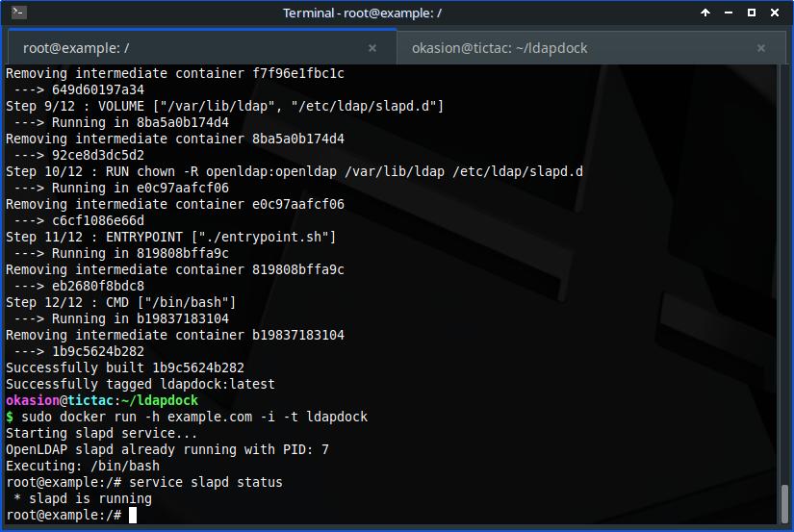The width and height of the screenshot is (794, 532).
Task: Click the window title 'Terminal - root@example: /'
Action: click(362, 13)
